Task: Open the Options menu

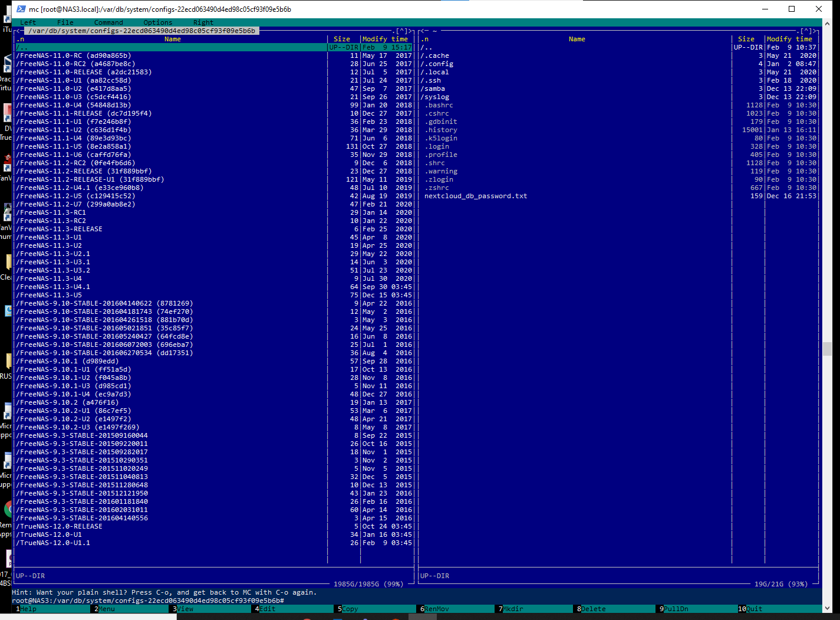Action: (x=158, y=22)
